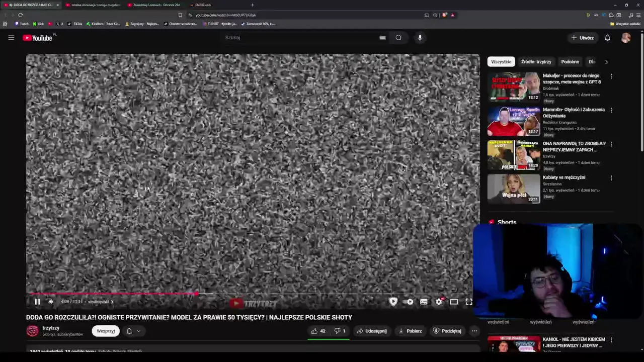Like the video
Image resolution: width=644 pixels, height=362 pixels.
click(x=318, y=331)
